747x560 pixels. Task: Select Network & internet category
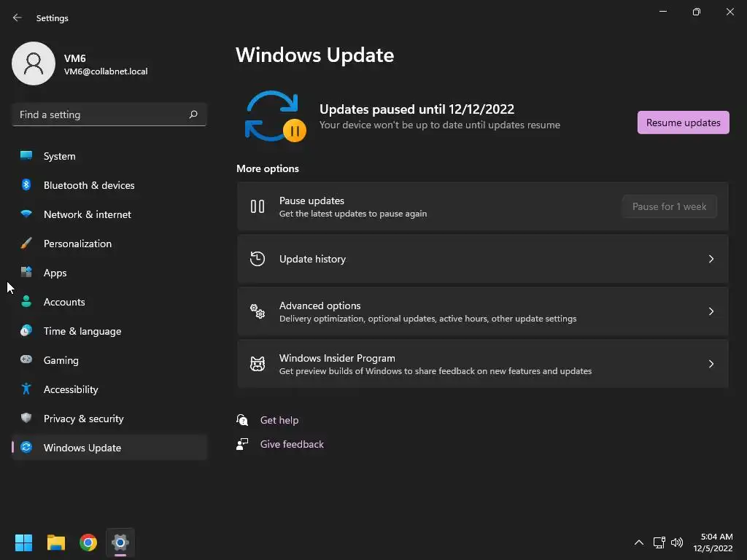[109, 214]
